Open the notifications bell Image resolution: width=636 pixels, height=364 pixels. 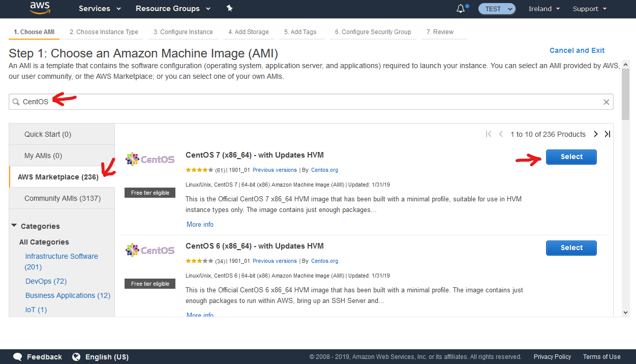(461, 9)
